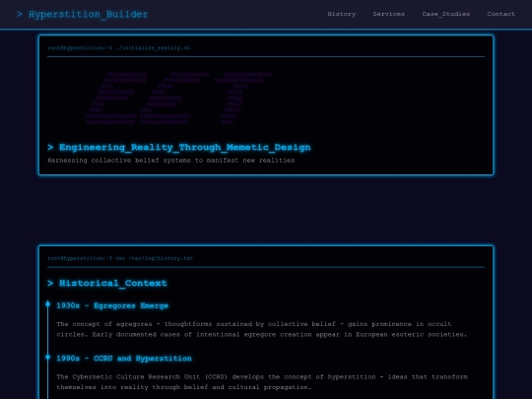Select the 'Harnessing collective belief systems' tagline
This screenshot has width=532, height=399.
point(171,161)
